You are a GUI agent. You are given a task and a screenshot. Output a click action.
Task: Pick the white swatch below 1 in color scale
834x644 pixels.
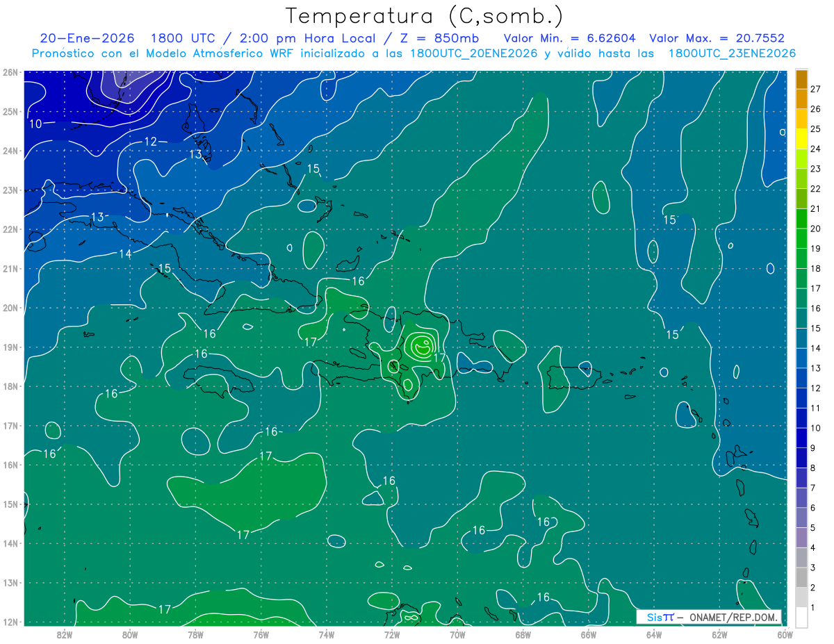pyautogui.click(x=801, y=617)
